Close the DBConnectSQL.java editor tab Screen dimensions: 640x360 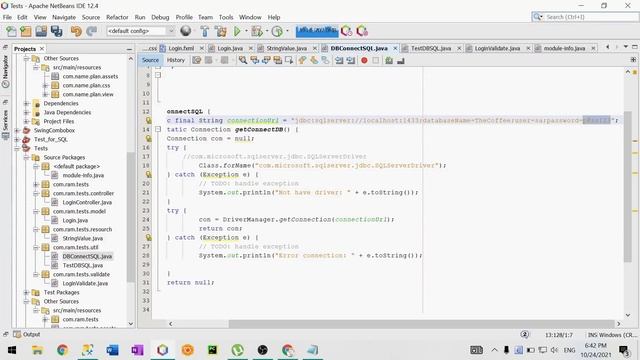pos(395,48)
